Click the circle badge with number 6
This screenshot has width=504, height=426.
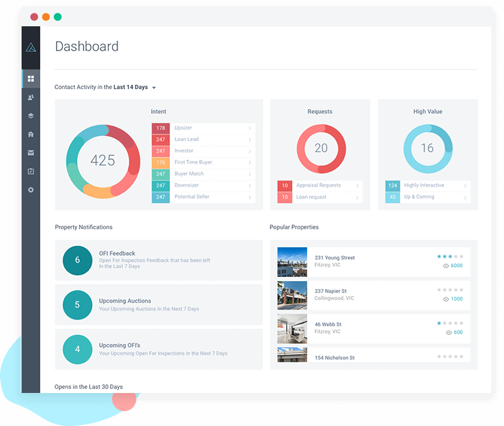point(78,260)
